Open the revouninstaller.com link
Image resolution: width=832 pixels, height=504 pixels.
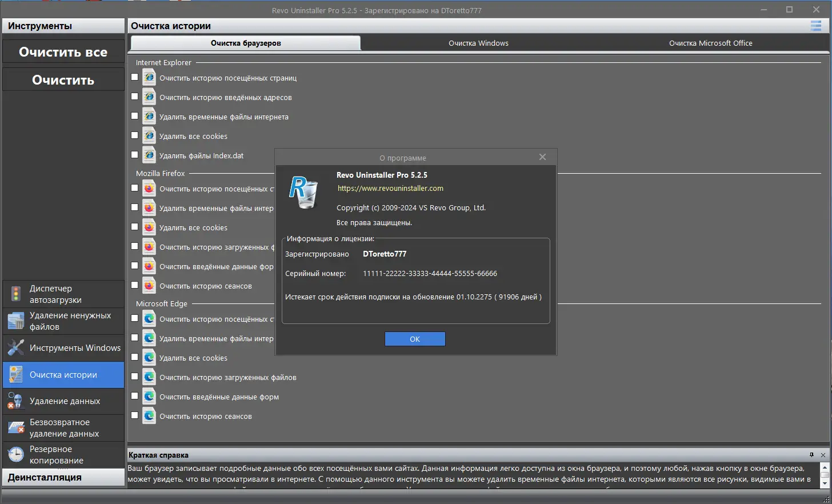coord(390,188)
